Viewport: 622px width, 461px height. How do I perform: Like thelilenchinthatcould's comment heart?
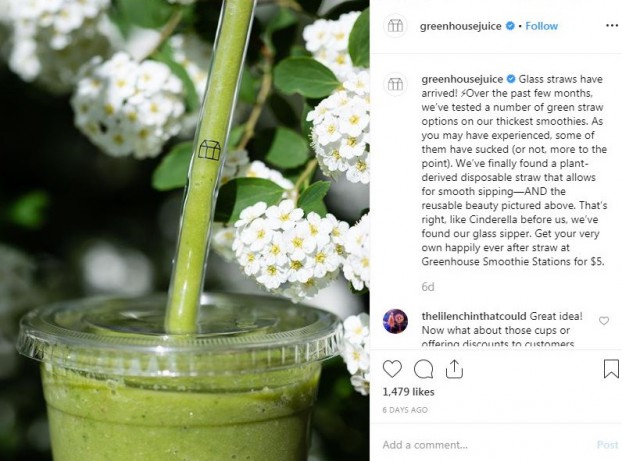tap(604, 321)
